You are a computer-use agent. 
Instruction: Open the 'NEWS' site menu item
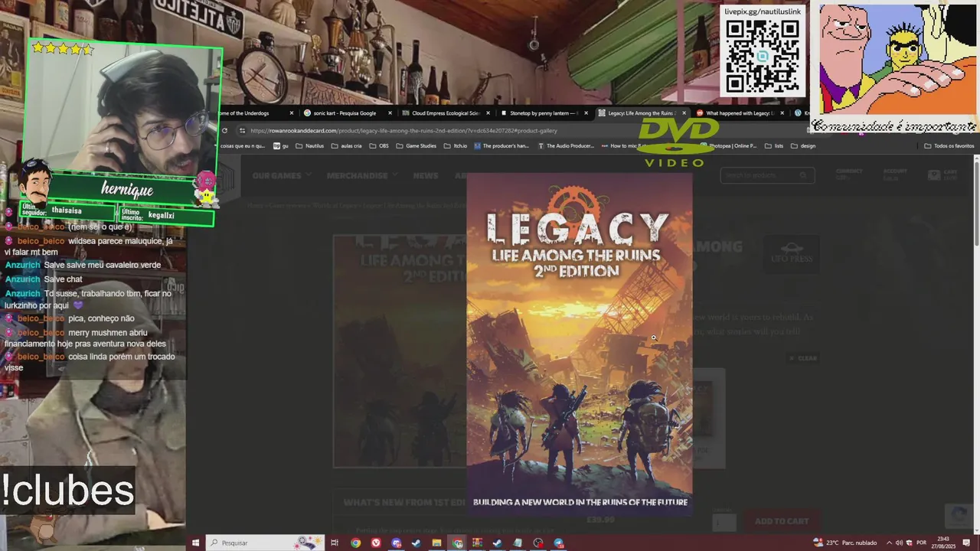coord(426,175)
